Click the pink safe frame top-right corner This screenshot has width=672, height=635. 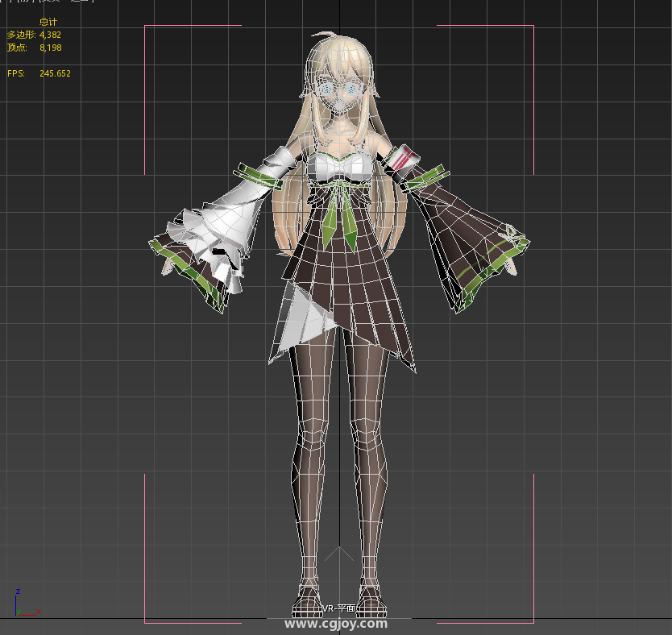coord(533,27)
